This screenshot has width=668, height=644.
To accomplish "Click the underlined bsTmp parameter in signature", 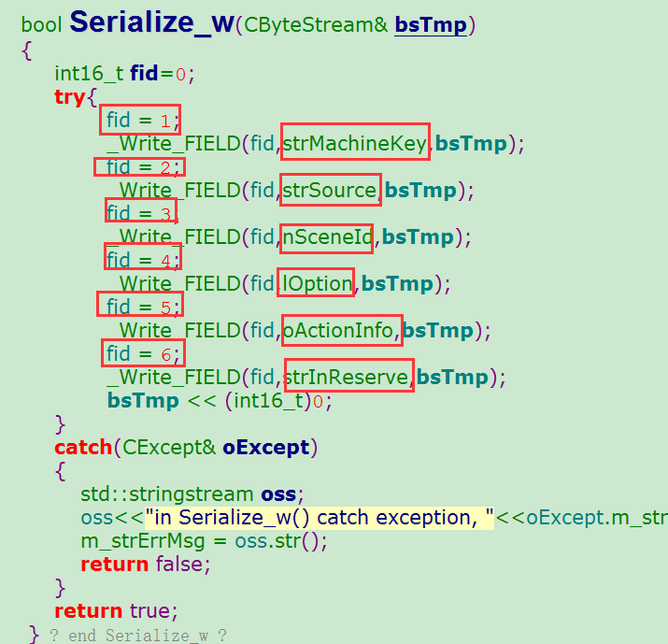I will [x=431, y=24].
